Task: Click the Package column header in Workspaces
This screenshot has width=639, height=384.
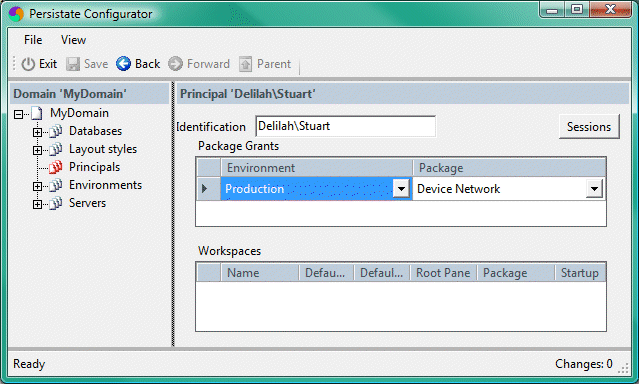Action: tap(516, 273)
